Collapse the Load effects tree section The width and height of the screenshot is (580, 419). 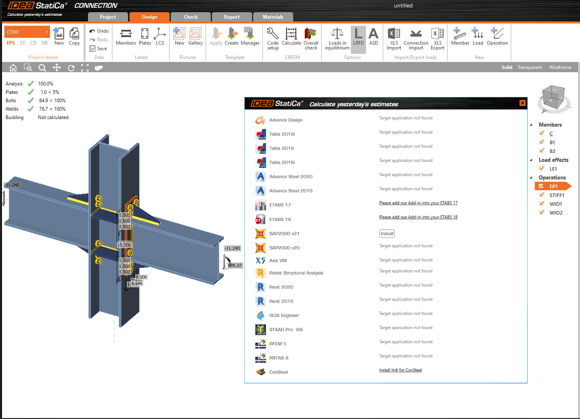point(531,160)
